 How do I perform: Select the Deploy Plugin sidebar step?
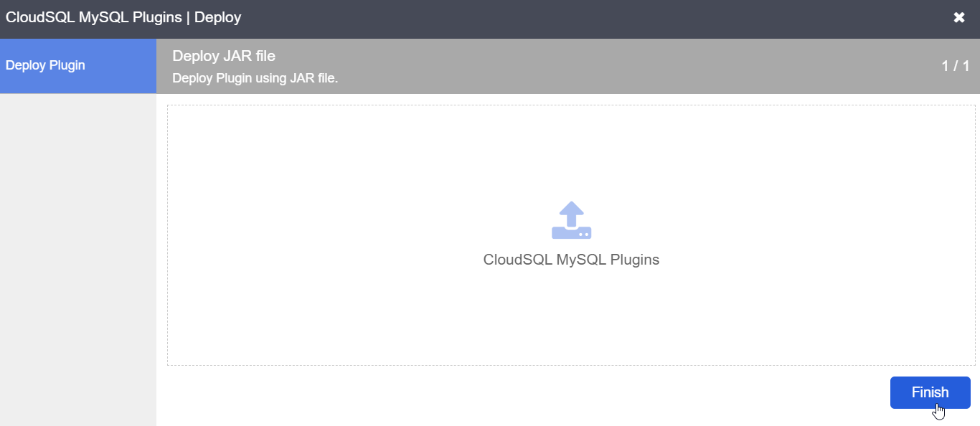pyautogui.click(x=78, y=66)
